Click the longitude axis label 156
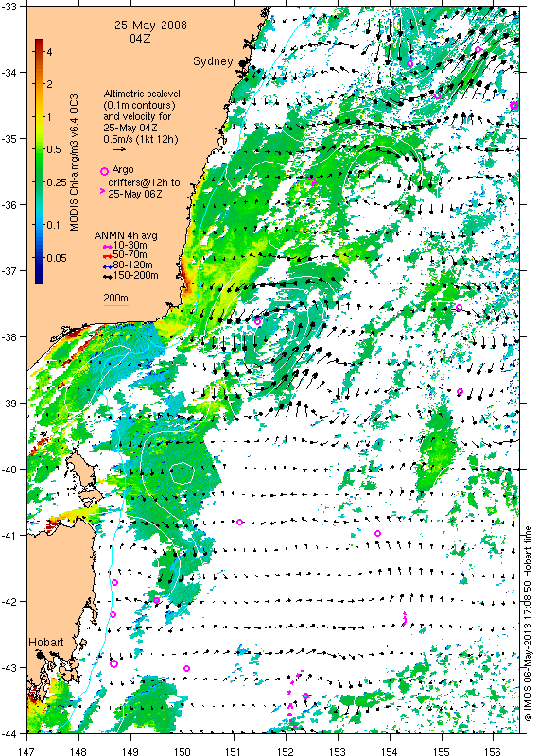539x756 pixels. (494, 751)
